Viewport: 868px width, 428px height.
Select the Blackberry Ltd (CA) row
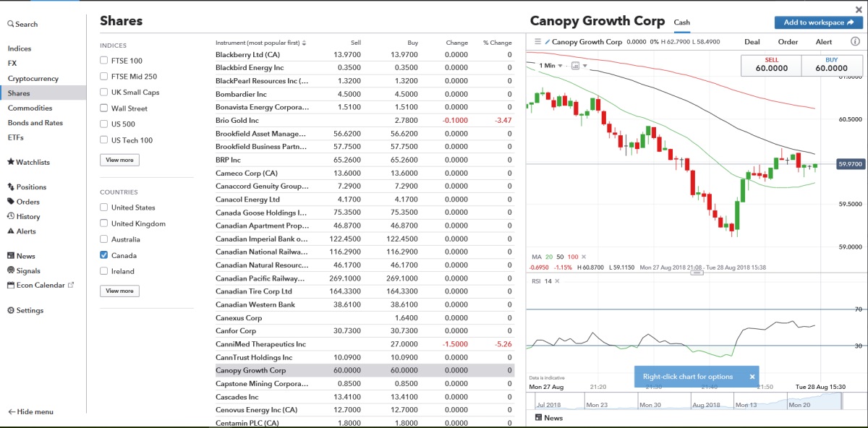365,54
